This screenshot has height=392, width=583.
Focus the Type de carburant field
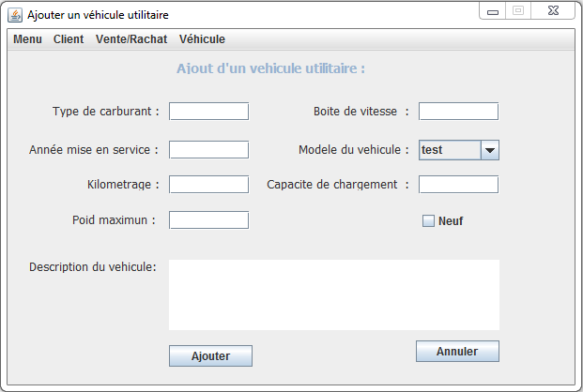coord(209,111)
